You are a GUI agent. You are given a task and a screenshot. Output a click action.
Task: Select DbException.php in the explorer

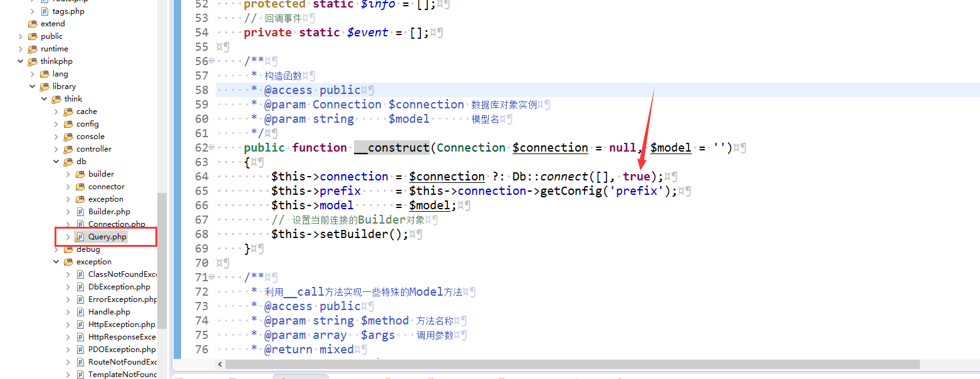click(x=119, y=287)
